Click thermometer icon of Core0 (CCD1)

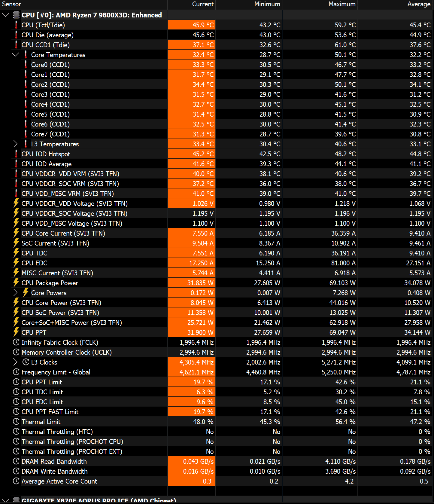26,65
